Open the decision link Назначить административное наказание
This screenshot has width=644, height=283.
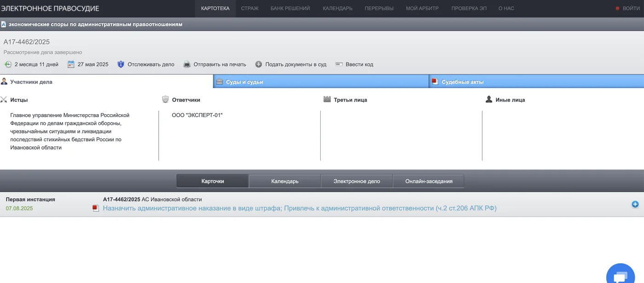click(x=299, y=208)
